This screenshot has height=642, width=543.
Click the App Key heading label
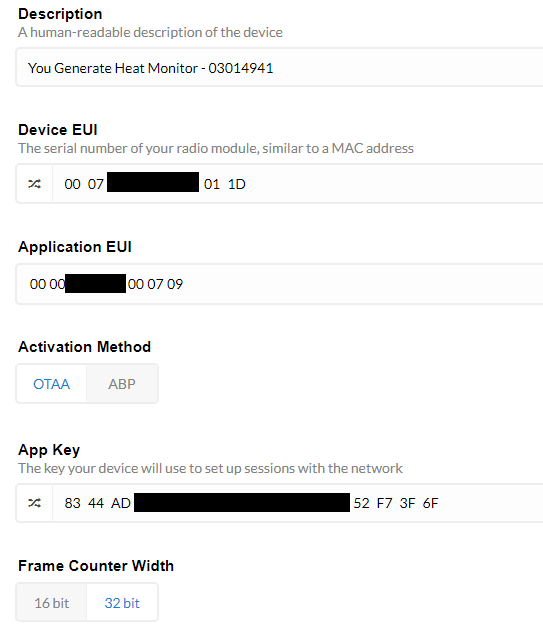pos(49,450)
